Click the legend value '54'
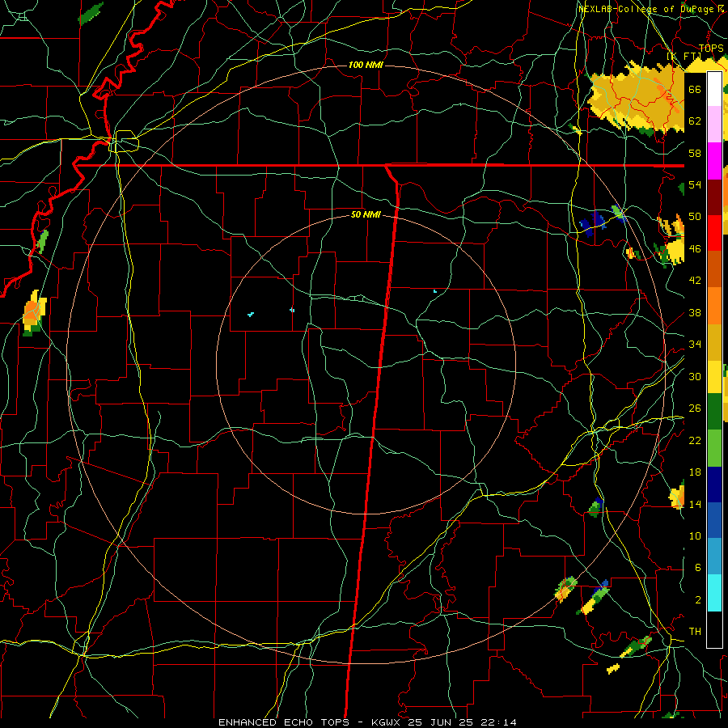 (695, 184)
